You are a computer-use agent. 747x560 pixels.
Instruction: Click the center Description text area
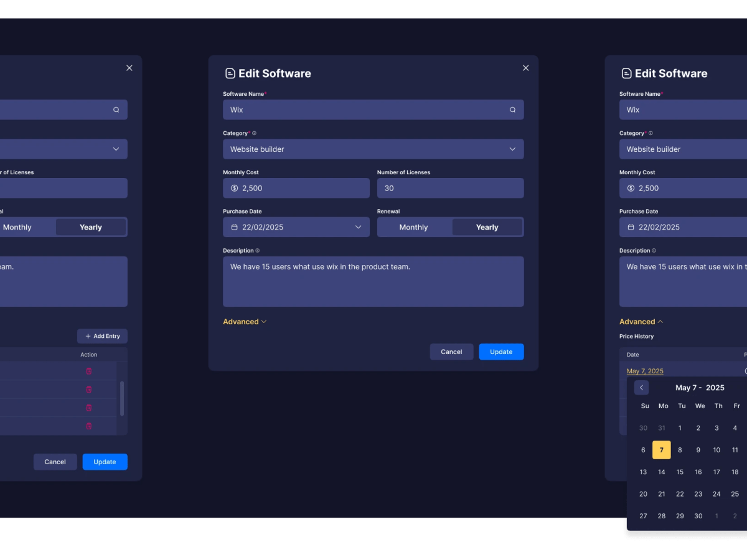(x=374, y=281)
